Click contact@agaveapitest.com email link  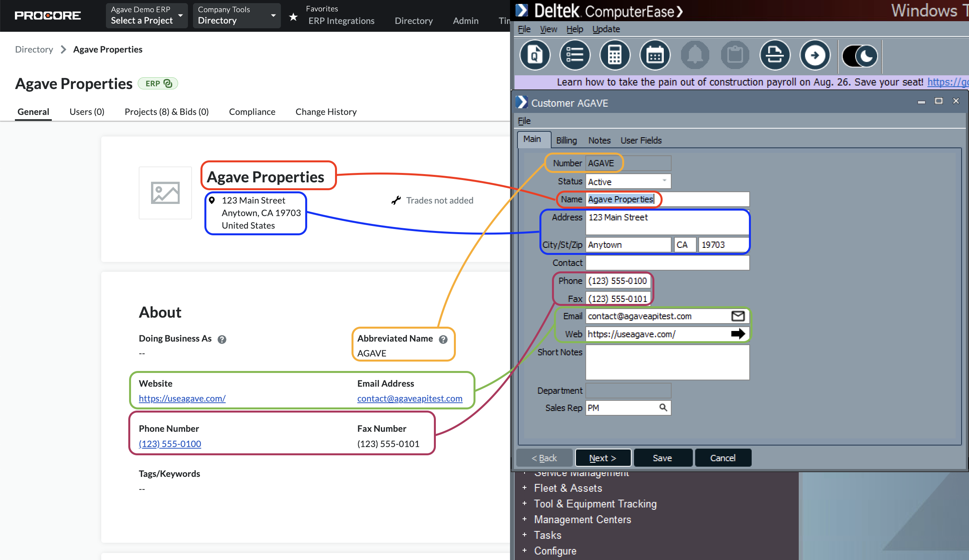(410, 398)
